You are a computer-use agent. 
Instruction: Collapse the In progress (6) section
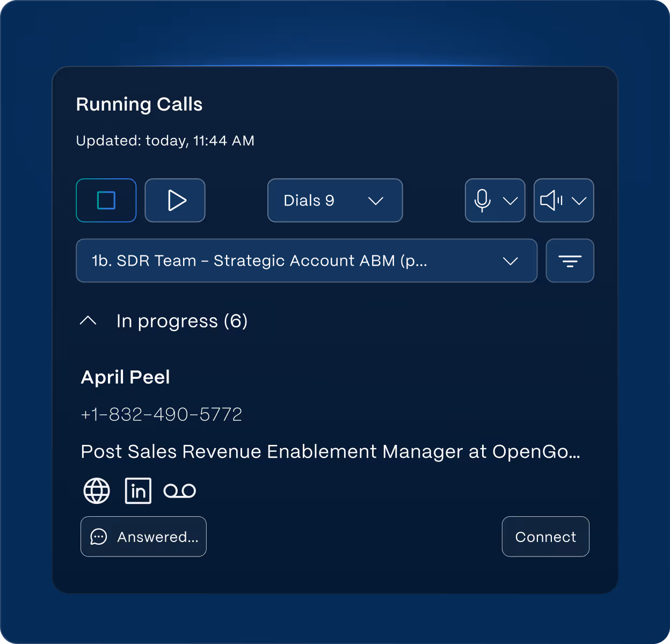pos(88,320)
